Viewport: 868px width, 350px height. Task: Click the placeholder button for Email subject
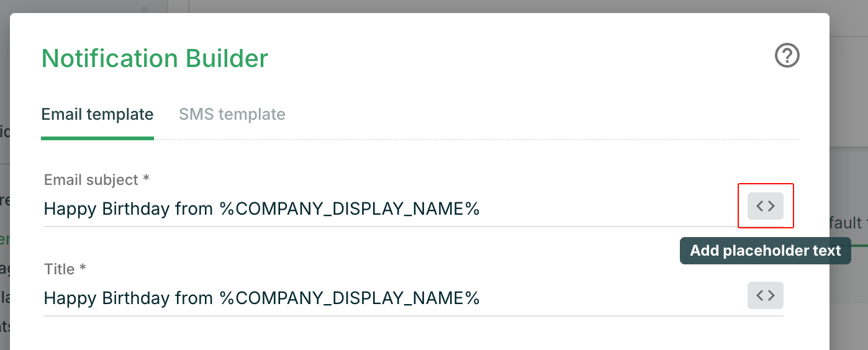[x=765, y=206]
